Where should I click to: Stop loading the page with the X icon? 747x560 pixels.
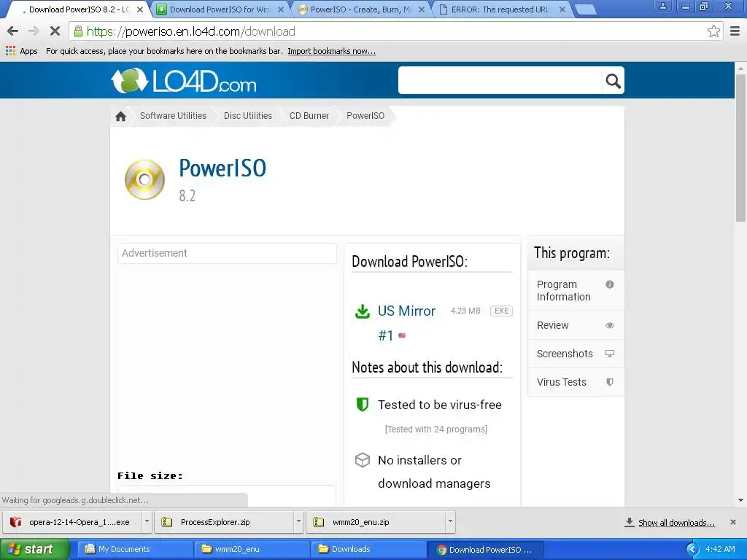click(x=55, y=31)
